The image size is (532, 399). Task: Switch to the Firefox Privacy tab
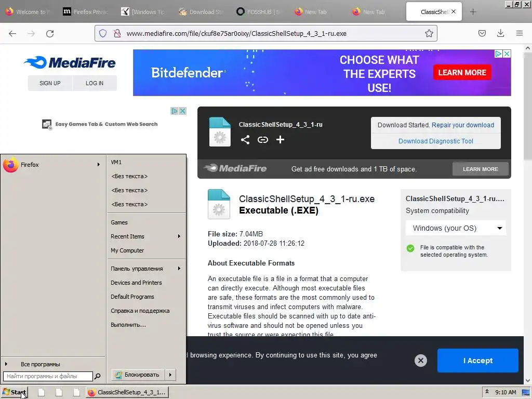[86, 12]
